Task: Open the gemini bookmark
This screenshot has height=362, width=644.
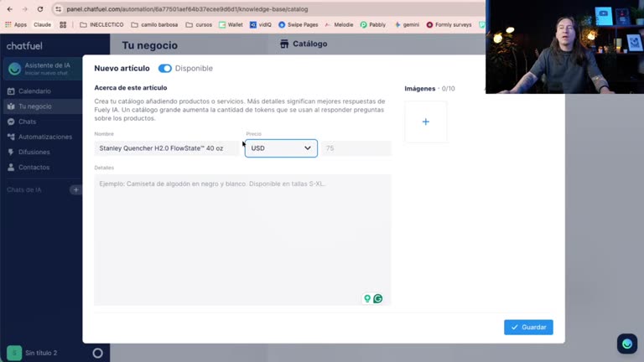Action: pyautogui.click(x=407, y=24)
